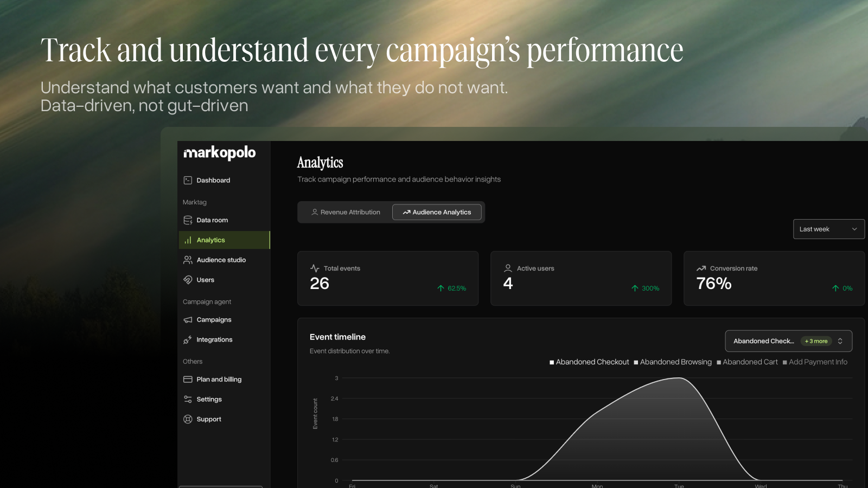Click the Total events value 26
Screen dimensions: 868x488
tap(320, 284)
